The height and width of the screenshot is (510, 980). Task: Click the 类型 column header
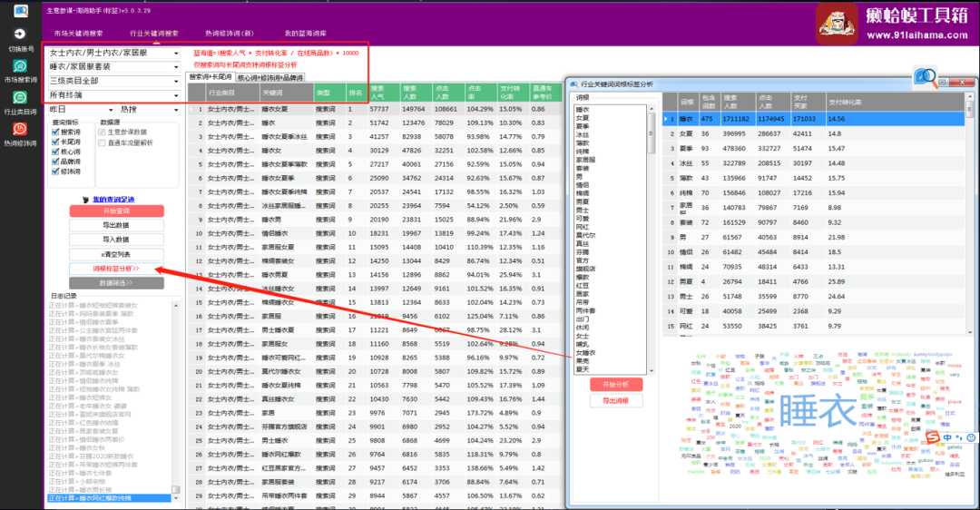pyautogui.click(x=329, y=93)
